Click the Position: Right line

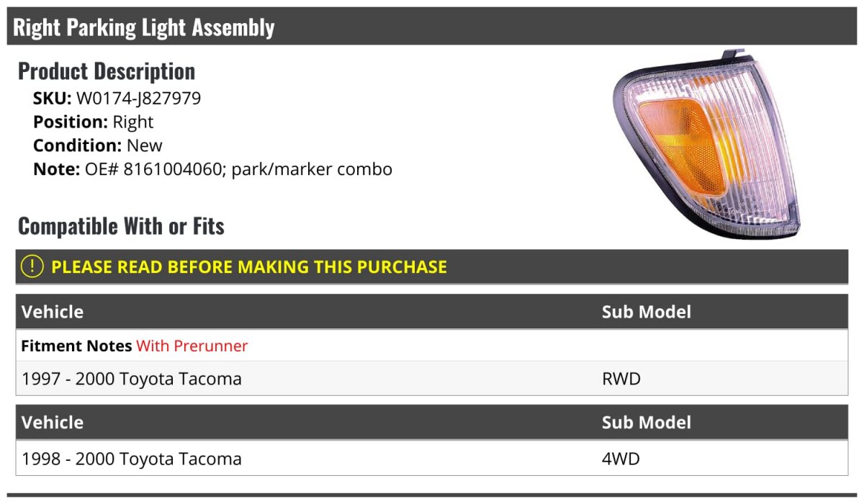tap(94, 122)
